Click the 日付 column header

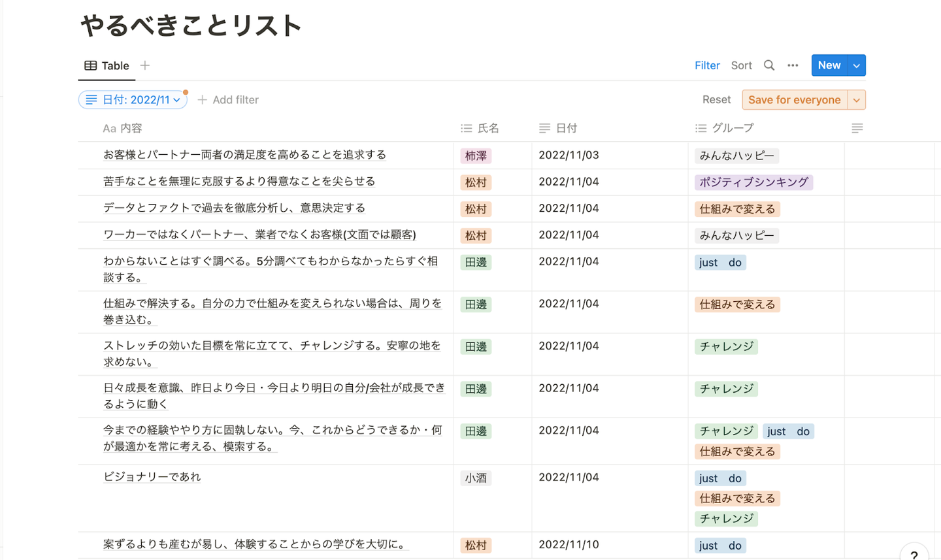point(559,129)
